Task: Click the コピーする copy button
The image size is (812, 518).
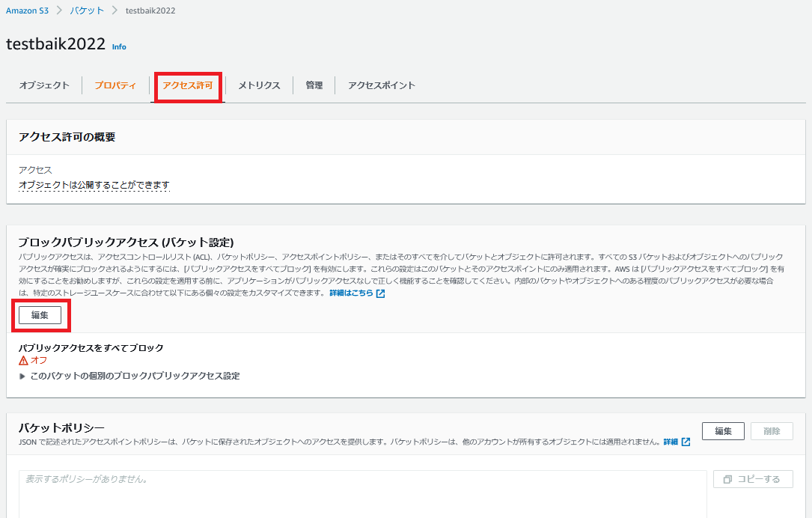Action: pyautogui.click(x=753, y=479)
